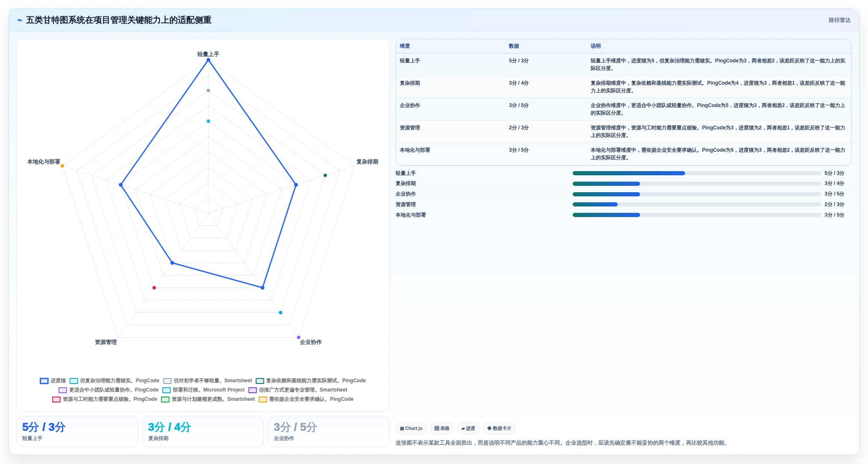The height and width of the screenshot is (464, 868).
Task: Toggle legend item 更适合中小团队或轻量协作。PingCode
Action: pos(108,390)
